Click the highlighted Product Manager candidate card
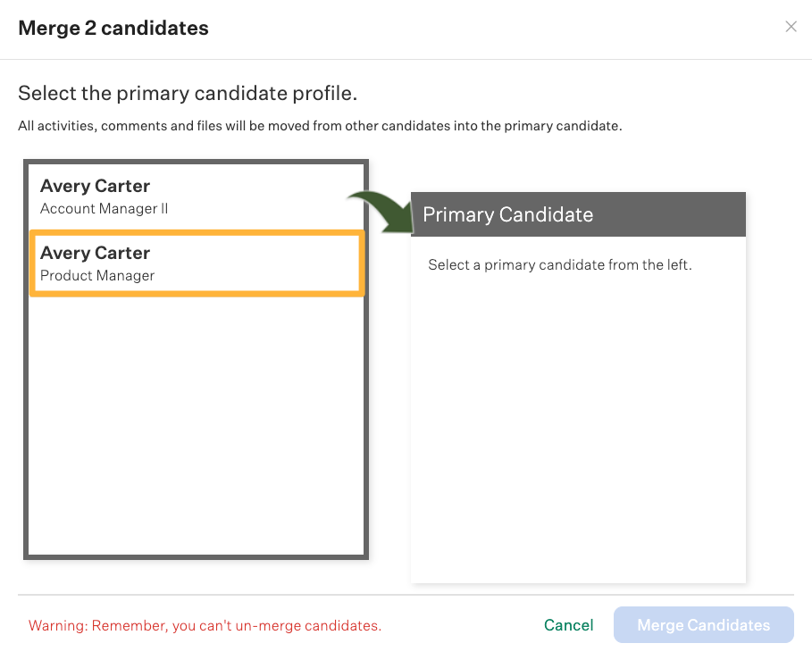The image size is (812, 660). [x=197, y=263]
